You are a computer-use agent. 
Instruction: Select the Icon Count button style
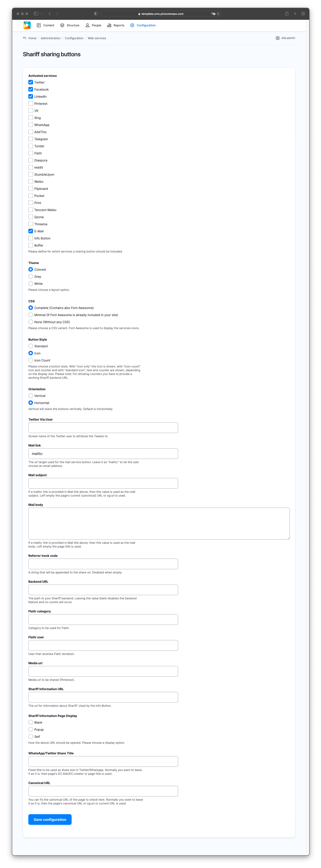click(x=31, y=360)
